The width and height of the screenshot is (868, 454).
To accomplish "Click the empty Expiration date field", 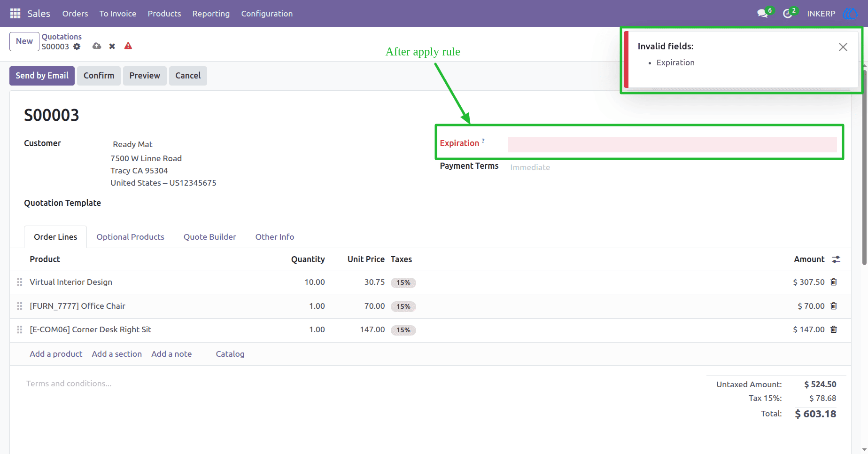I will pyautogui.click(x=672, y=145).
